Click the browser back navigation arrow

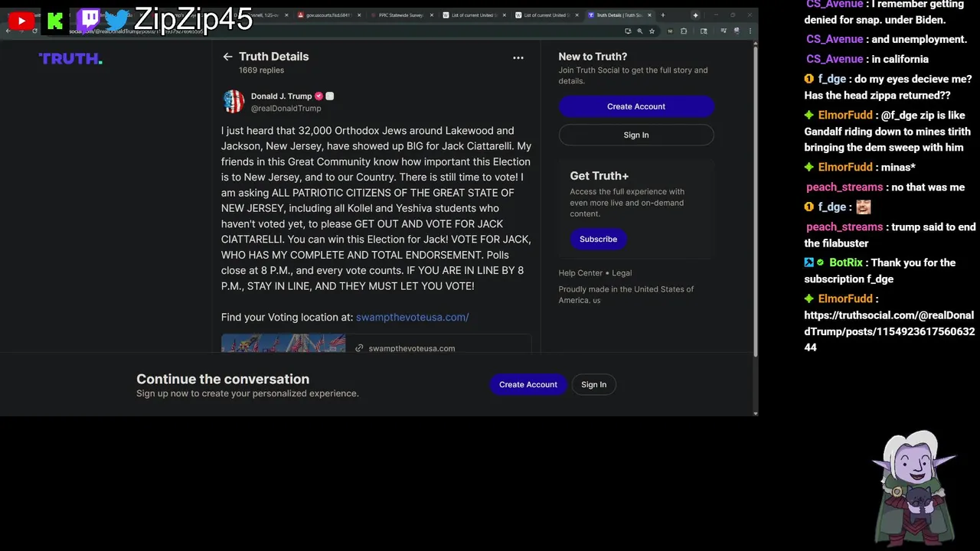click(x=8, y=31)
